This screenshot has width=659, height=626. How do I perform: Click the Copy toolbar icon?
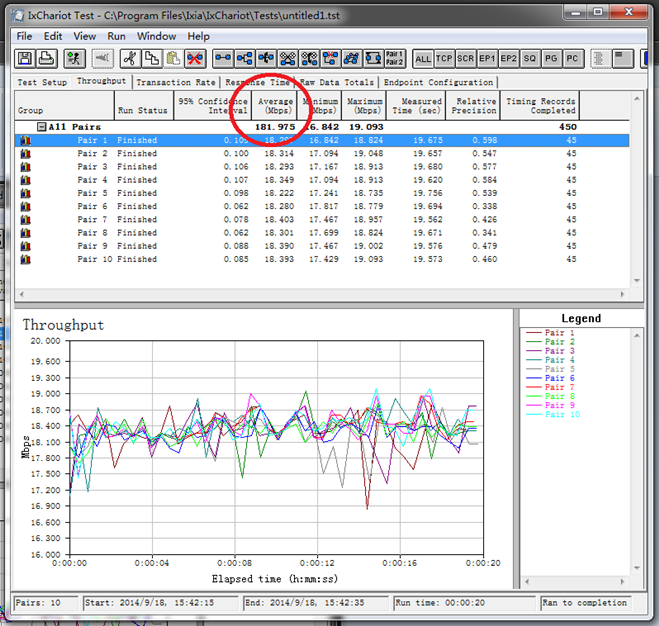pos(151,58)
